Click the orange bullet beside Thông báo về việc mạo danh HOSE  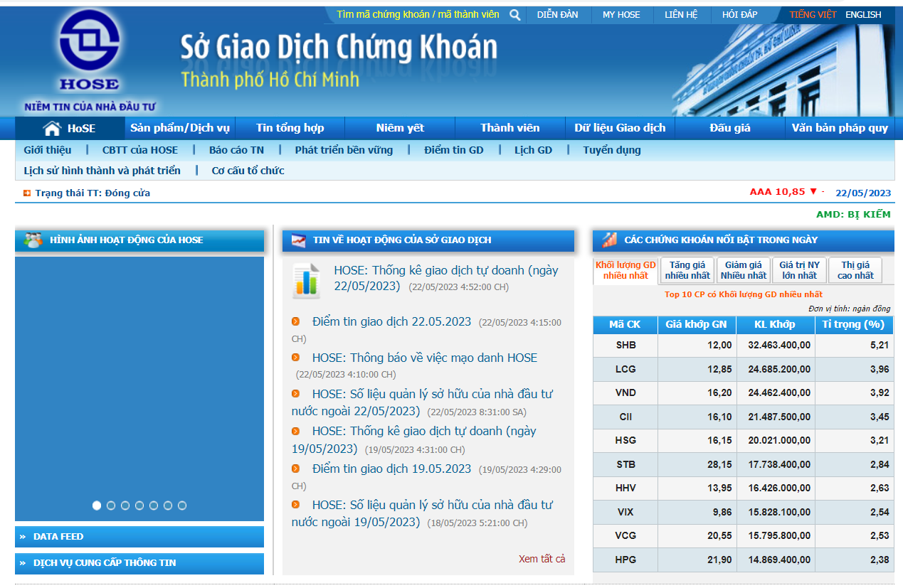(296, 358)
